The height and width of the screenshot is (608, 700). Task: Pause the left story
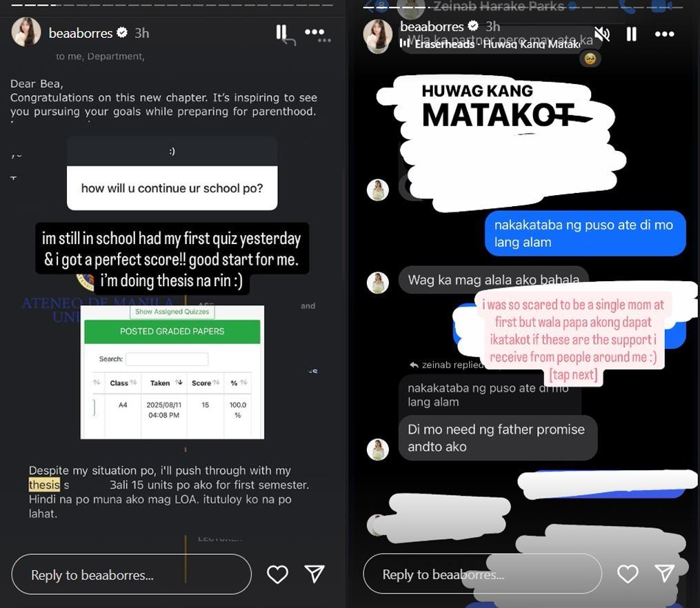click(x=281, y=32)
